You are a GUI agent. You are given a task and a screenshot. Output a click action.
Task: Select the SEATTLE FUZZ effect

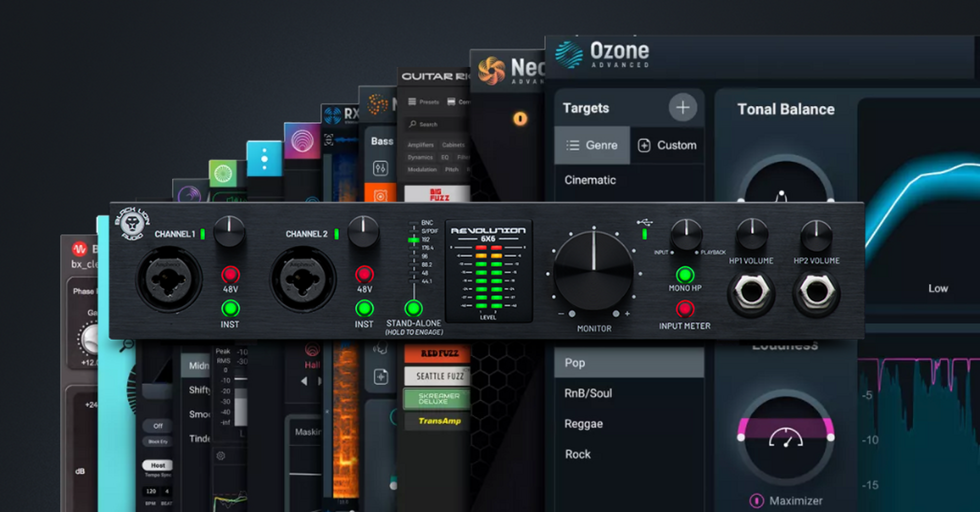tap(437, 376)
